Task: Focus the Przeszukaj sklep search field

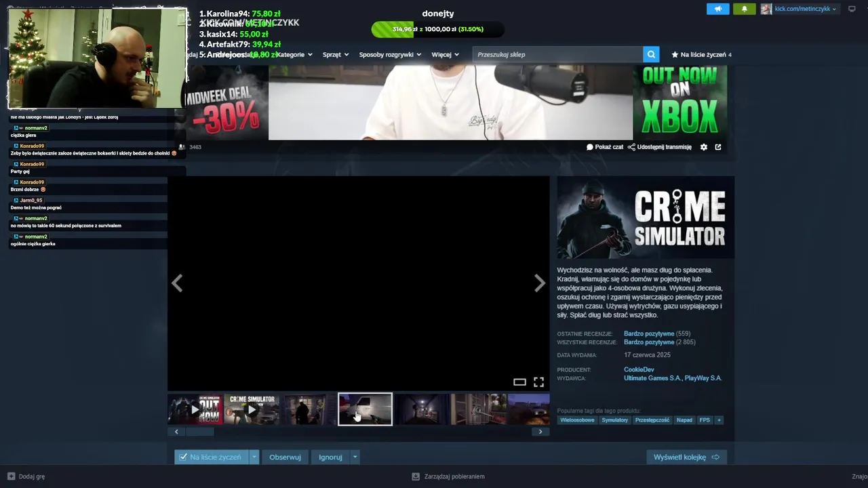Action: tap(557, 54)
